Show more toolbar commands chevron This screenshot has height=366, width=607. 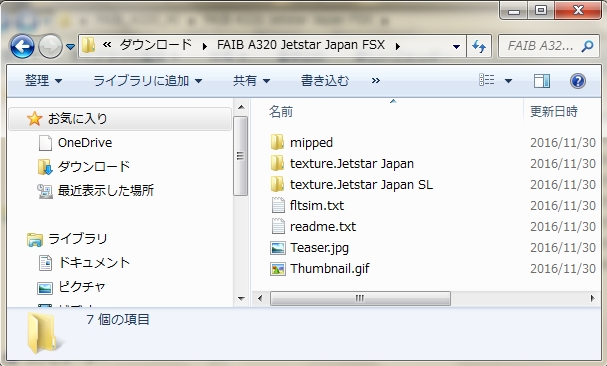coord(376,81)
